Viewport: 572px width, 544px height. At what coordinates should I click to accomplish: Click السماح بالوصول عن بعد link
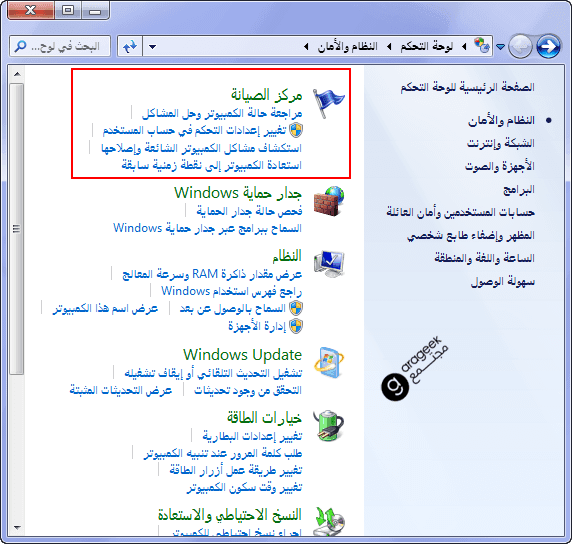coord(232,308)
